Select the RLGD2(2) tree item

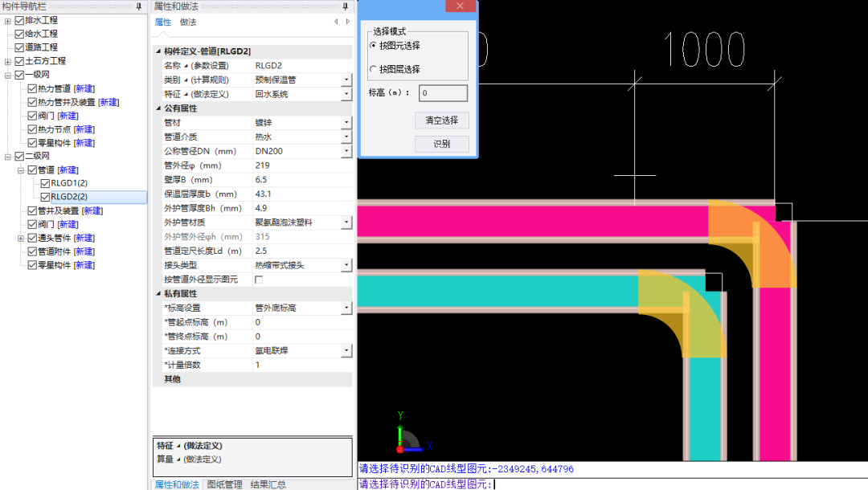68,197
